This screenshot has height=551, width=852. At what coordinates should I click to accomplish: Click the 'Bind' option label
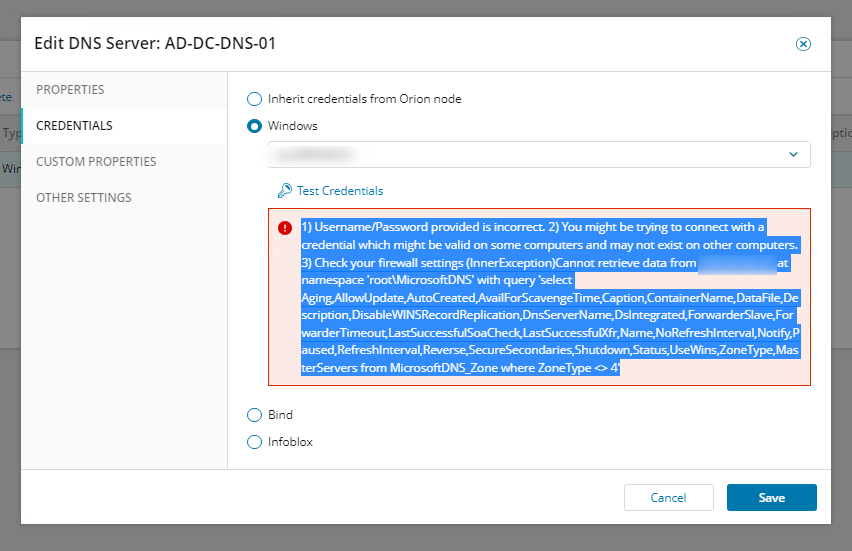(280, 415)
